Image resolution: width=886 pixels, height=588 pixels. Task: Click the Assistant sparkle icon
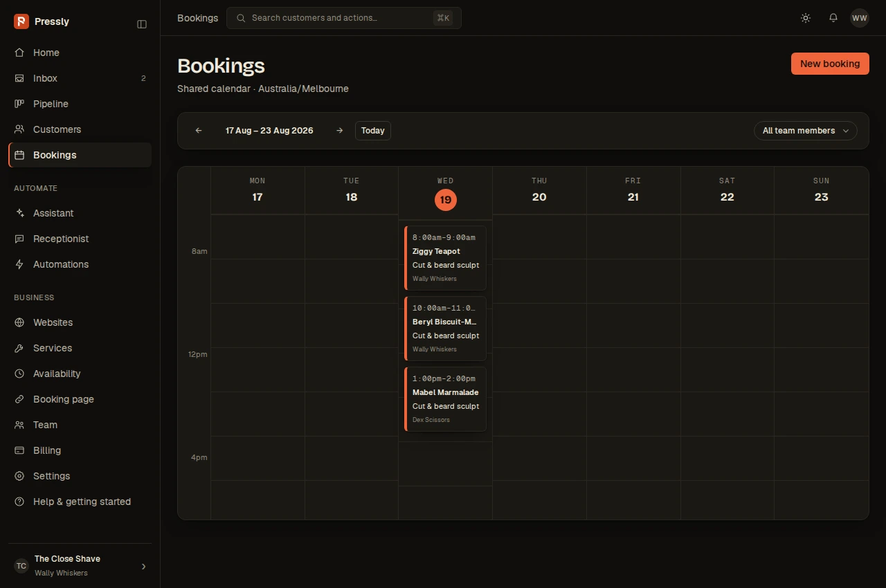19,213
